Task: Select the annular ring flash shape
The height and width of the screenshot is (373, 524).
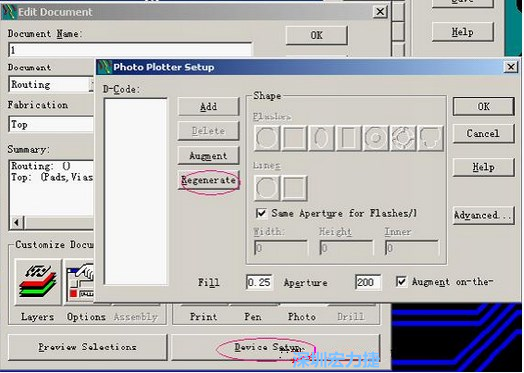Action: coord(376,138)
